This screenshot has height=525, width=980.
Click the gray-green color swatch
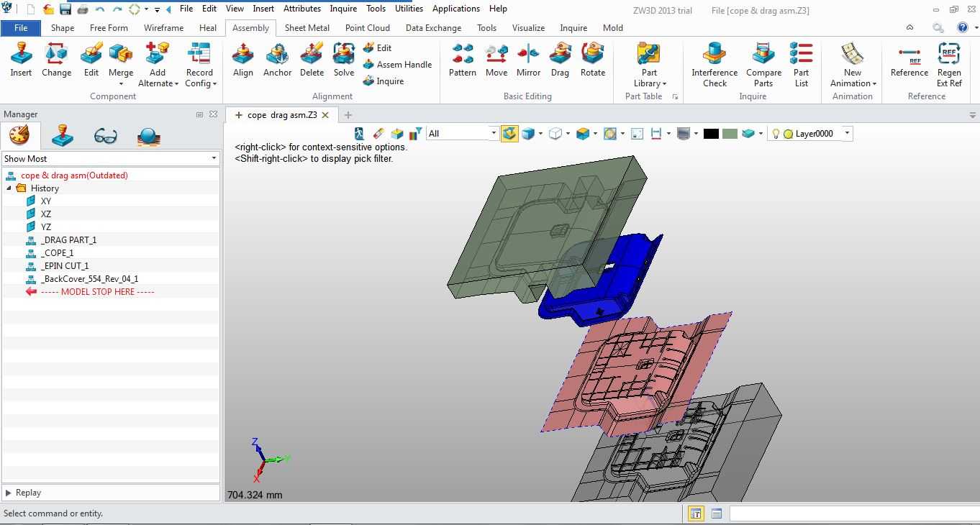pyautogui.click(x=730, y=134)
